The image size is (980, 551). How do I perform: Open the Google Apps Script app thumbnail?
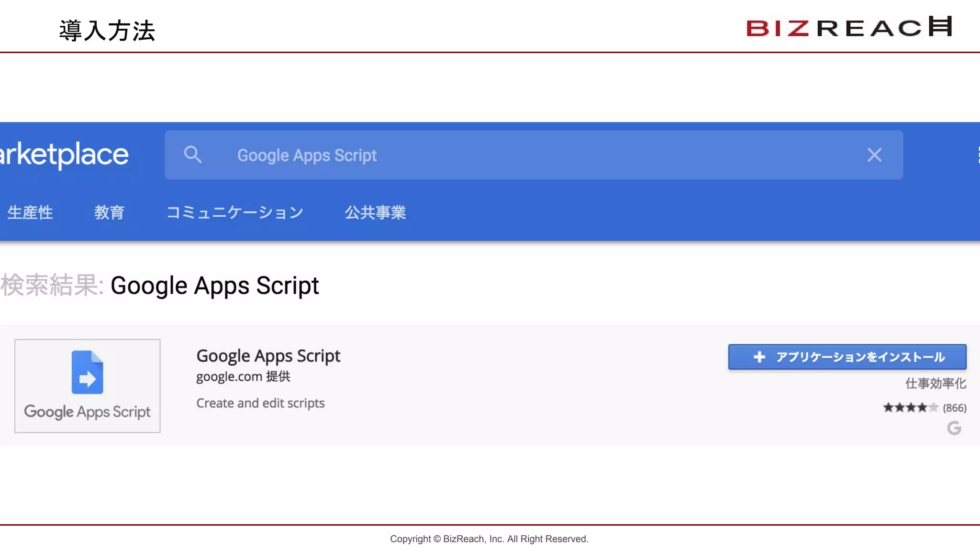tap(87, 386)
